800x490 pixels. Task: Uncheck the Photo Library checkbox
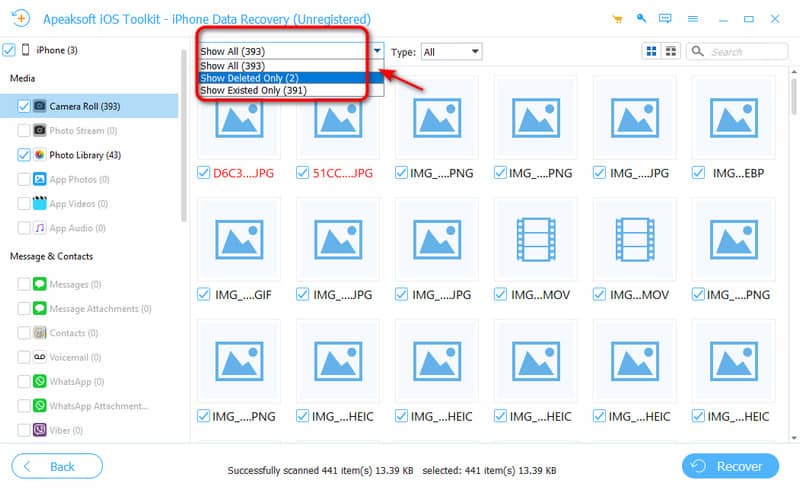[x=24, y=155]
